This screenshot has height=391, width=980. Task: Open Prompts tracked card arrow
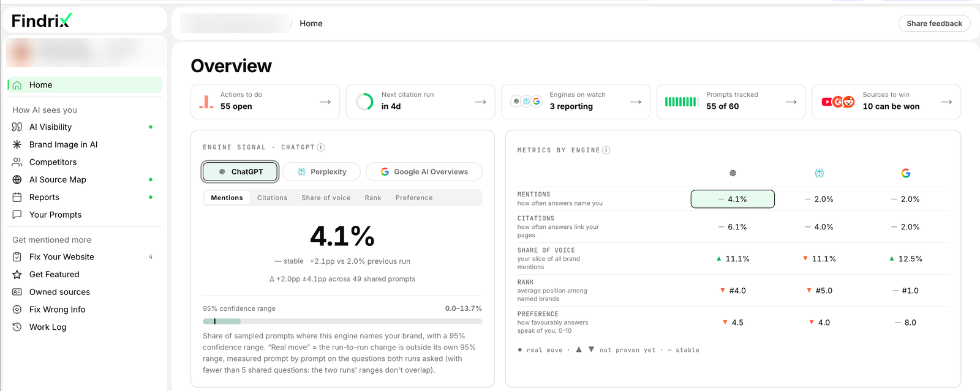point(791,102)
